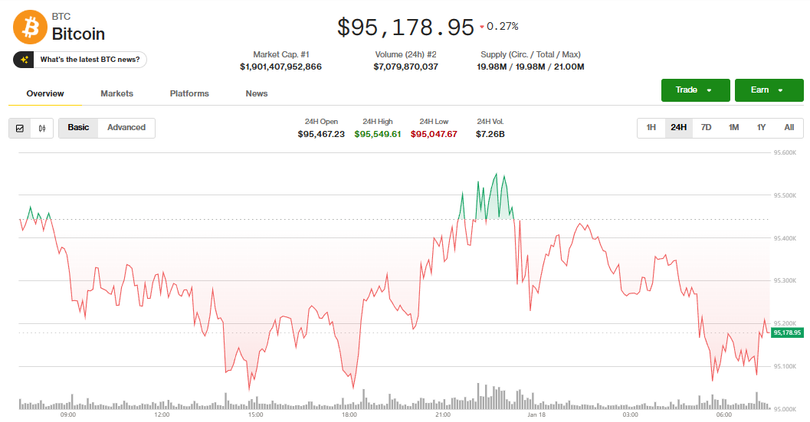810x422 pixels.
Task: Set chart range to 7D
Action: pos(706,128)
